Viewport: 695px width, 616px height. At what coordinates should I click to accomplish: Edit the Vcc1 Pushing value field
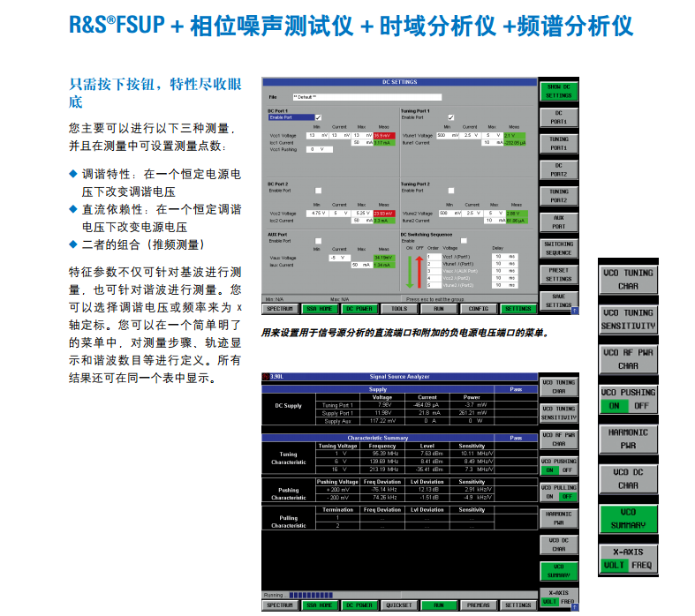319,150
